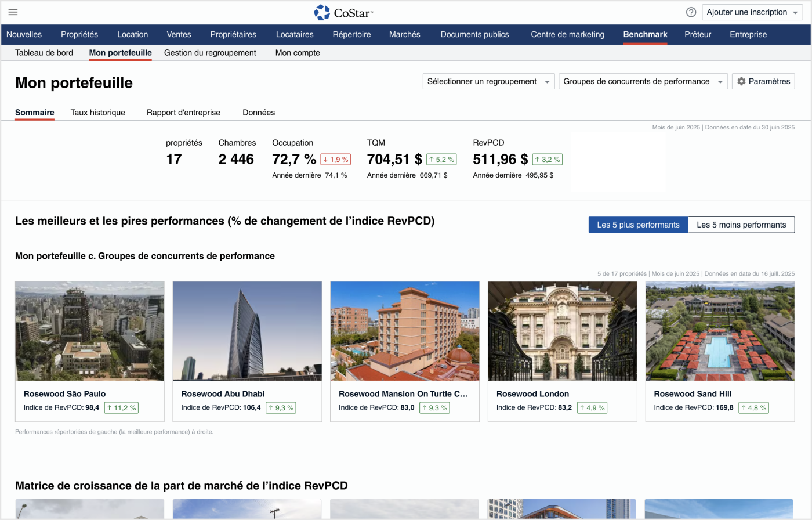Click the TQM increase 5,2 % badge

[441, 160]
